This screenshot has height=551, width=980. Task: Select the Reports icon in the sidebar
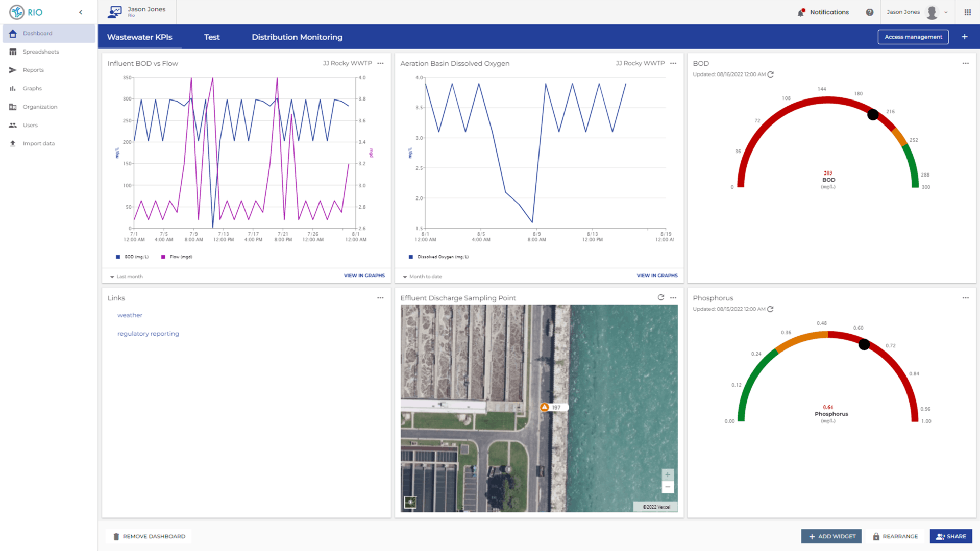click(13, 70)
